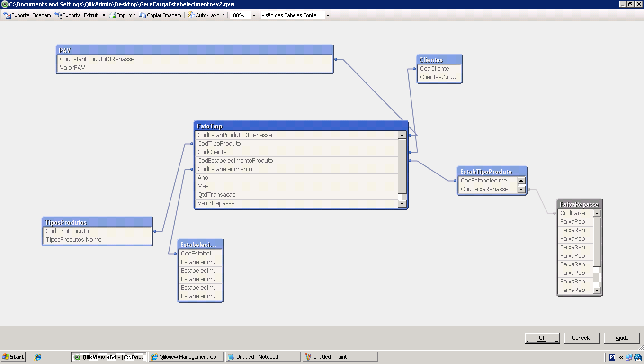The width and height of the screenshot is (644, 364).
Task: Select the PAV table header
Action: point(195,50)
